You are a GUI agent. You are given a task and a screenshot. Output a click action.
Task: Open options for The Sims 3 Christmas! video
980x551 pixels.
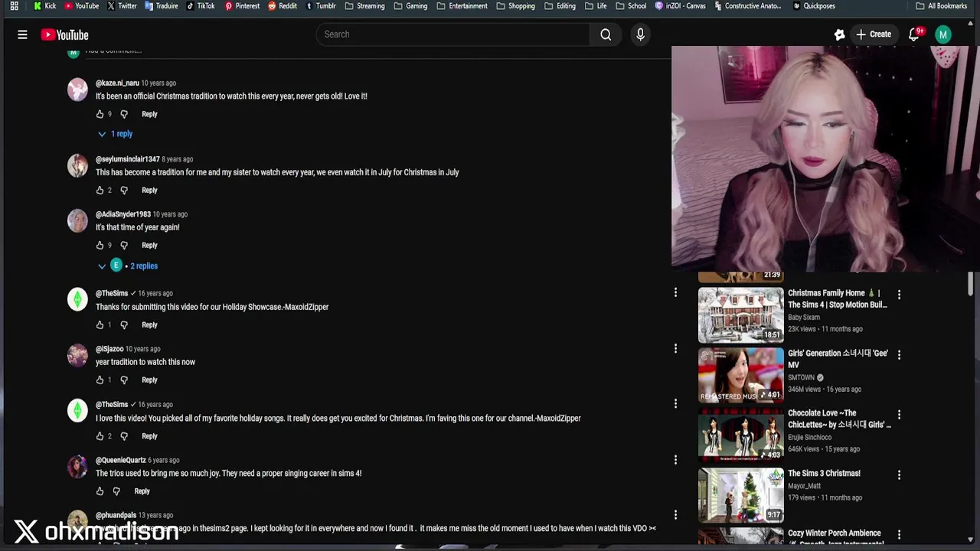point(899,474)
